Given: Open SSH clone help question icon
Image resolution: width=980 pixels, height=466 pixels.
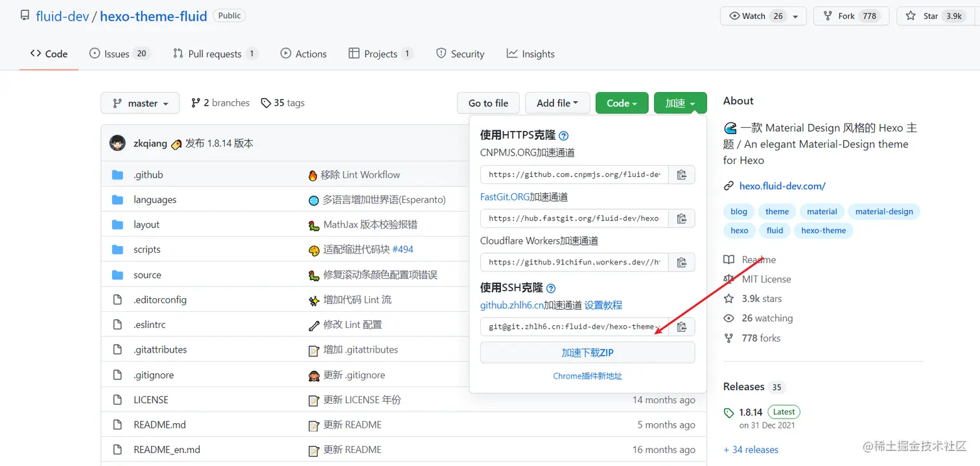Looking at the screenshot, I should point(551,288).
